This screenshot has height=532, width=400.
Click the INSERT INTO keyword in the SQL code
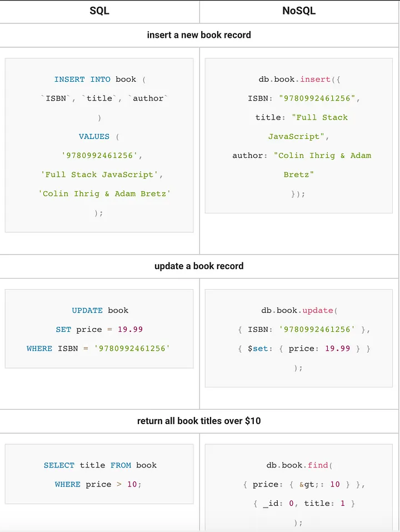click(82, 79)
